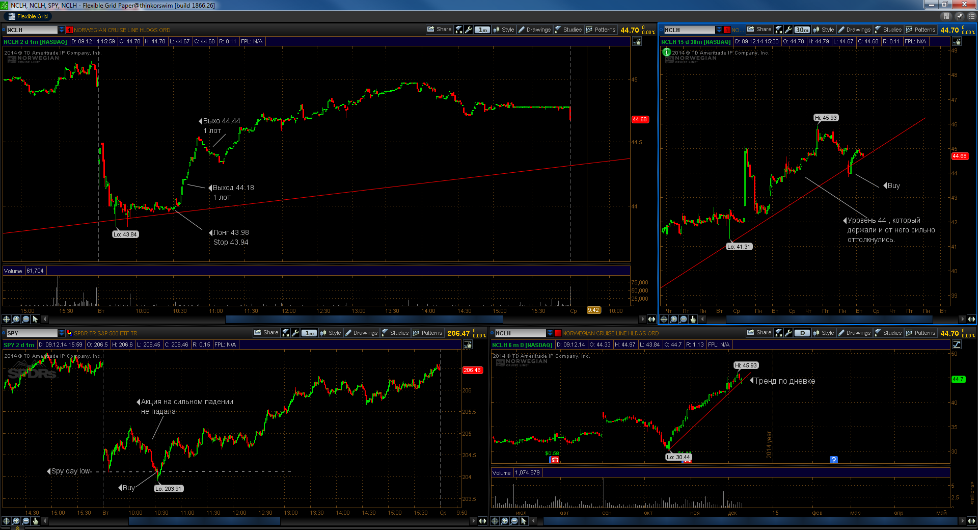Viewport: 980px width, 530px height.
Task: Click the red phone event marker on the daily chart
Action: [x=555, y=460]
